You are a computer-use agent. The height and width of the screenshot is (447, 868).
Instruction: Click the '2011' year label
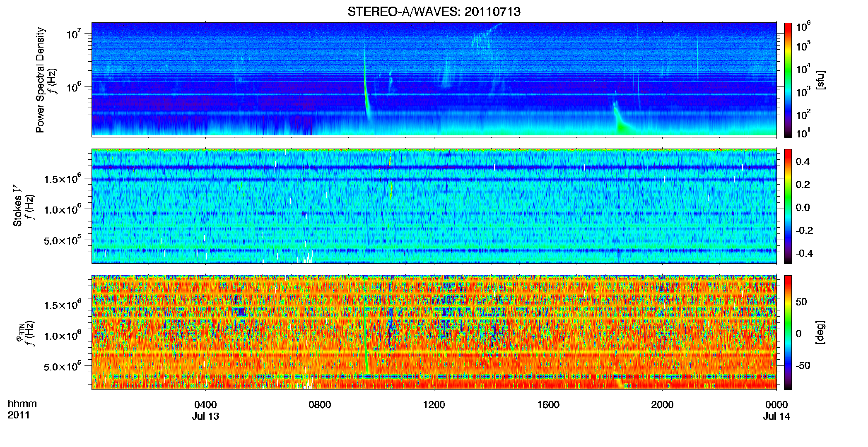[19, 415]
